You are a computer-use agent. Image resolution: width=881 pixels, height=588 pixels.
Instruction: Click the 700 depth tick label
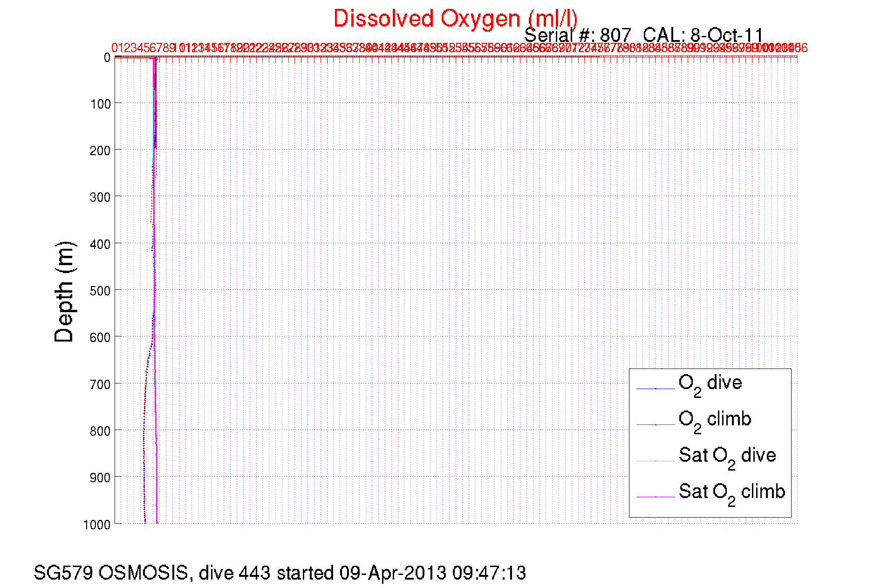[x=101, y=384]
